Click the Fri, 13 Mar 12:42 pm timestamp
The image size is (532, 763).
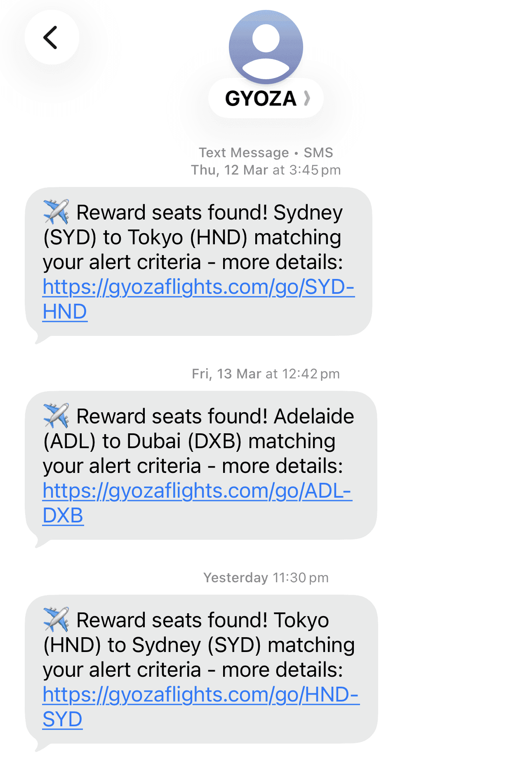tap(266, 374)
